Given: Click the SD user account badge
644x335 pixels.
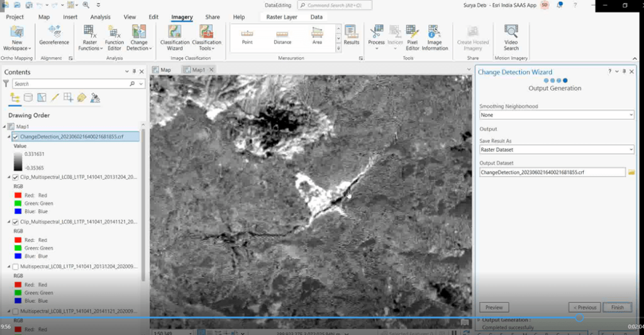Looking at the screenshot, I should 545,5.
